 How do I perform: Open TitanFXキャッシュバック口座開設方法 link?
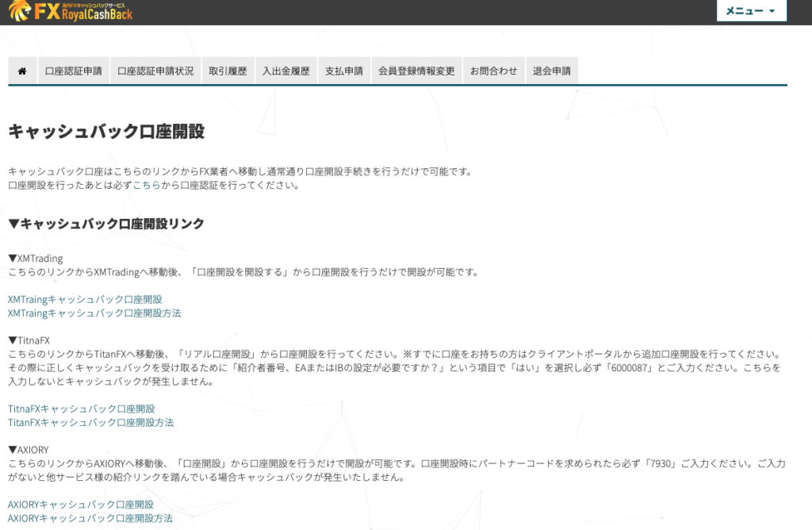tap(90, 422)
